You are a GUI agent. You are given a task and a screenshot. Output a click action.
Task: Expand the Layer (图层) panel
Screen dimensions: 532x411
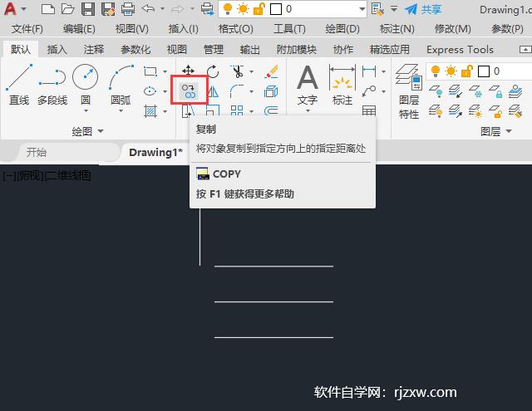496,131
